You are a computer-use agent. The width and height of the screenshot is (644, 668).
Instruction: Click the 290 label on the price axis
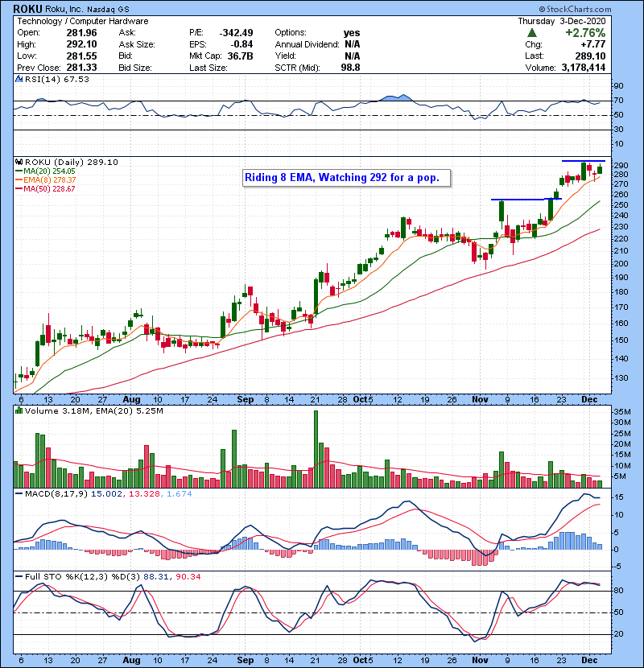(621, 165)
